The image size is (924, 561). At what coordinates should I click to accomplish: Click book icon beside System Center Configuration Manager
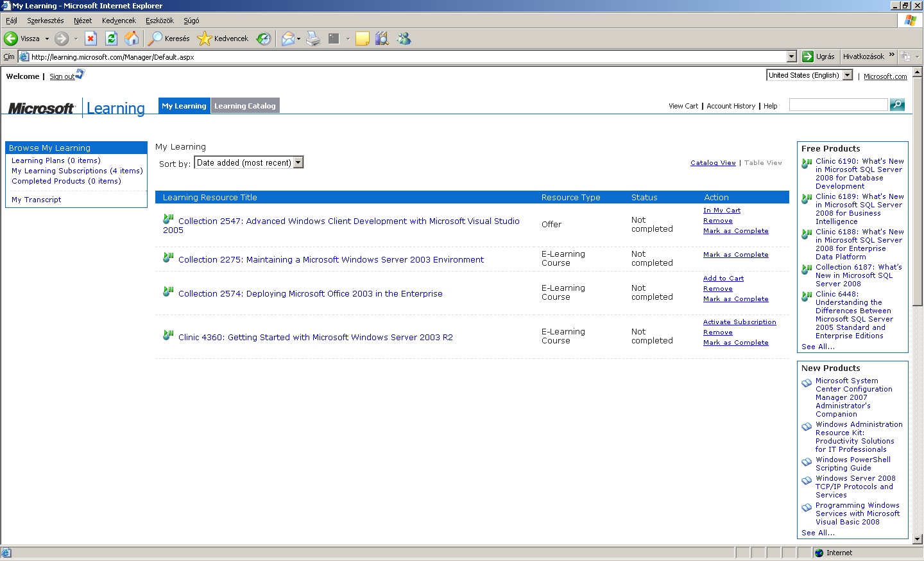tap(807, 383)
